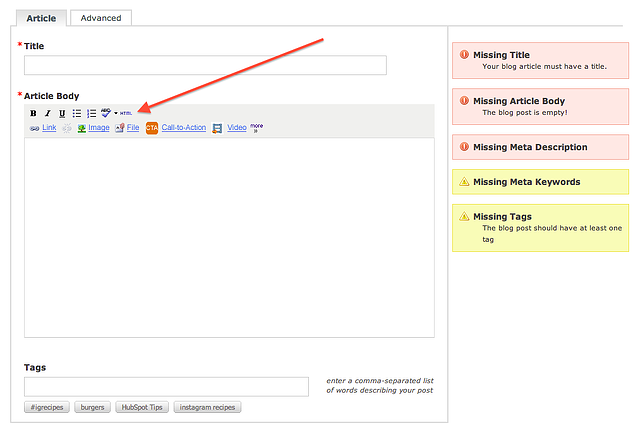638x428 pixels.
Task: Click the Link text link
Action: click(x=49, y=127)
